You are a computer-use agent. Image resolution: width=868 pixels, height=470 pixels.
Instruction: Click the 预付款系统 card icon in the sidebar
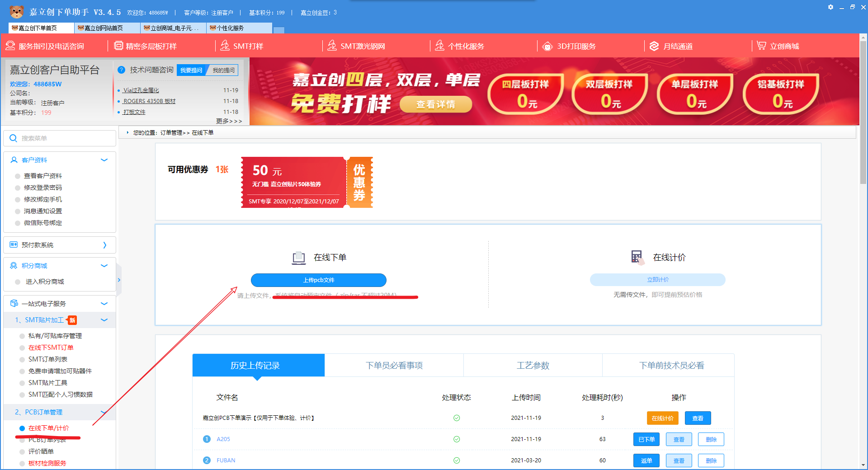pyautogui.click(x=14, y=245)
